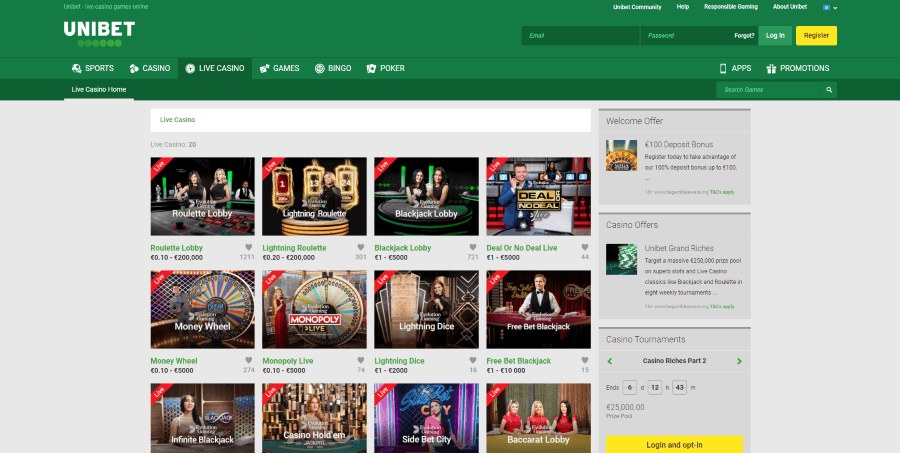Open the Roulette Lobby thumbnail

point(203,196)
